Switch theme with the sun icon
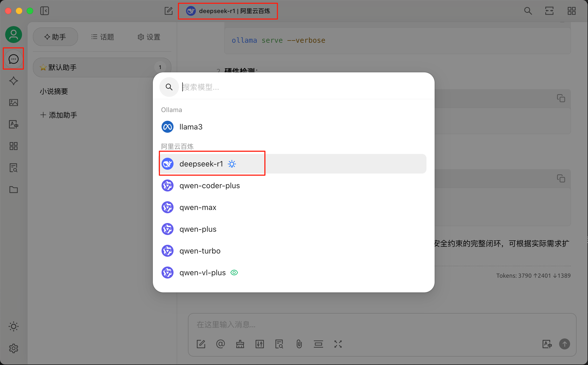The height and width of the screenshot is (365, 588). 14,326
